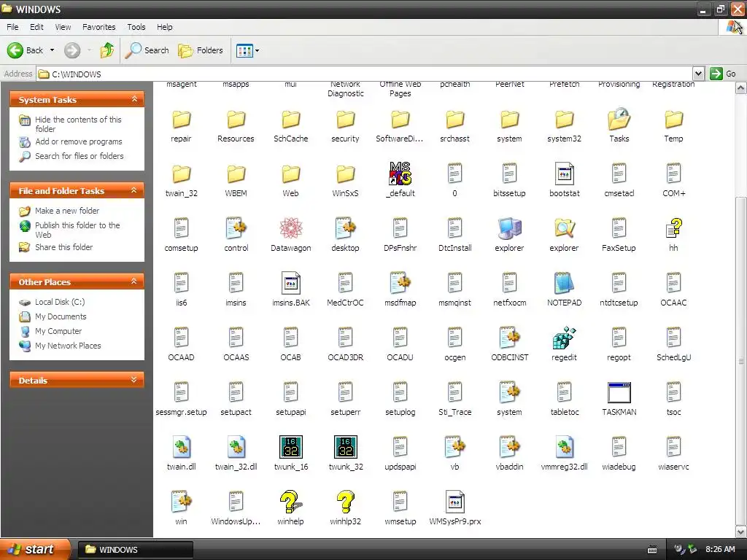Select the twunk_32 icon

(345, 447)
